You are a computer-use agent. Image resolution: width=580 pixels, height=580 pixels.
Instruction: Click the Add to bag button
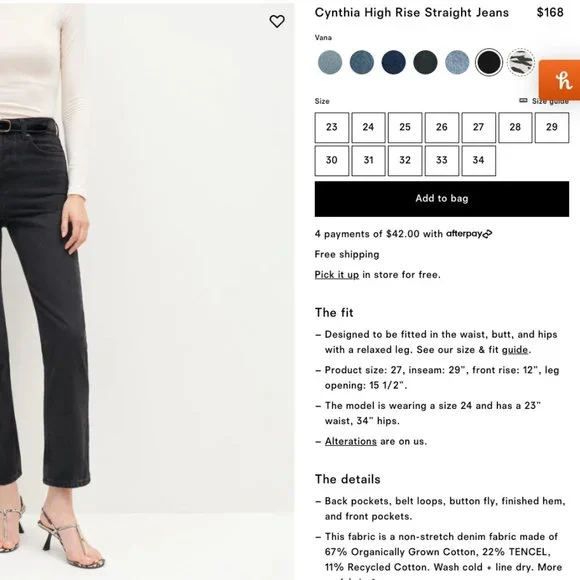coord(442,199)
